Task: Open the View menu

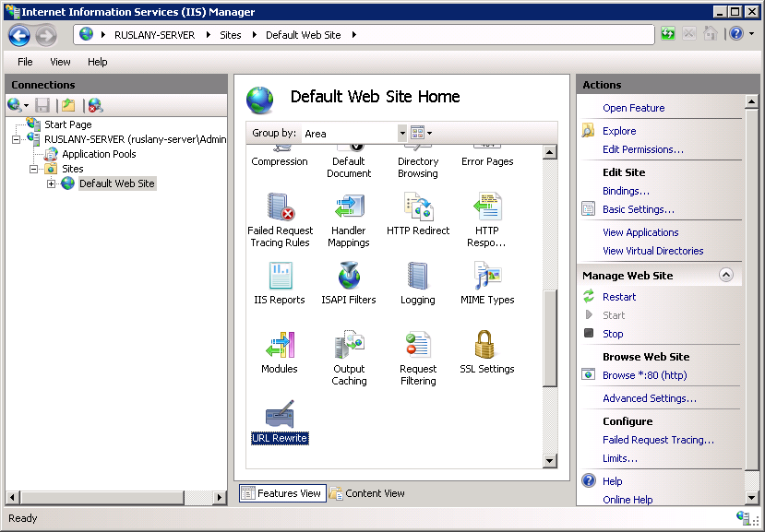Action: point(59,62)
